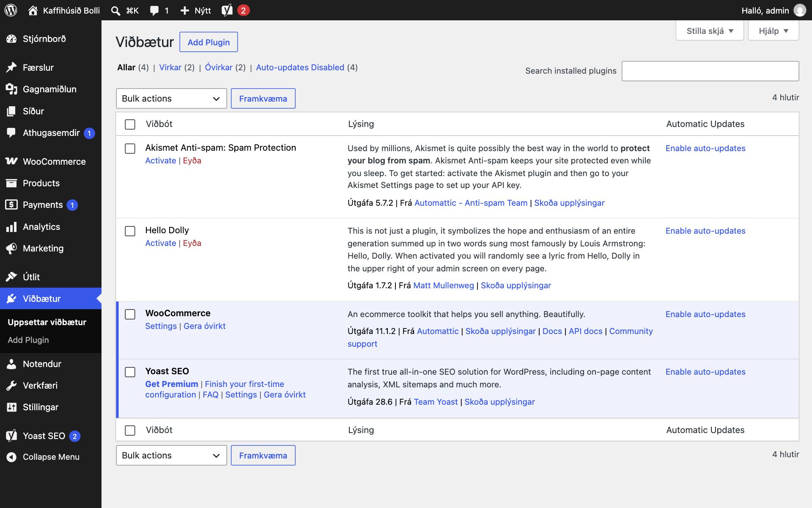Click the Útlit paintbrush icon
This screenshot has height=508, width=812.
[x=11, y=277]
